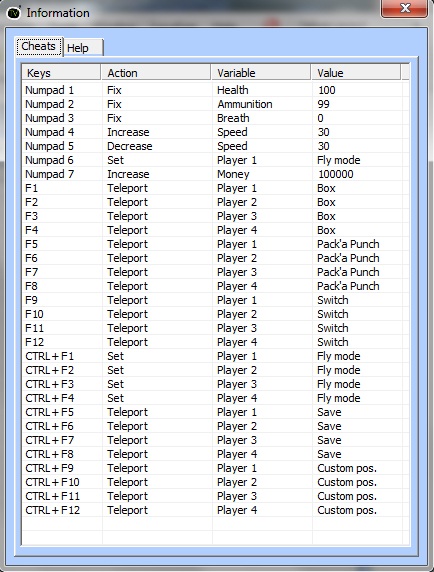Close the Information window
Image resolution: width=434 pixels, height=572 pixels.
[404, 8]
